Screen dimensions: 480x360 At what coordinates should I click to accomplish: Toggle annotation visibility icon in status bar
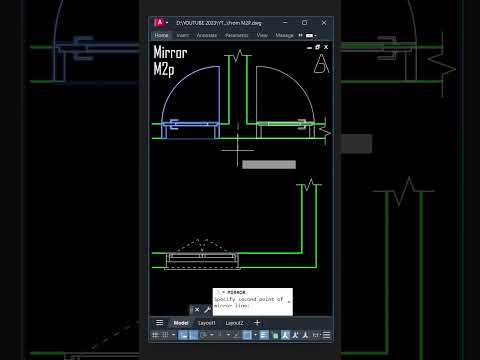(x=285, y=335)
